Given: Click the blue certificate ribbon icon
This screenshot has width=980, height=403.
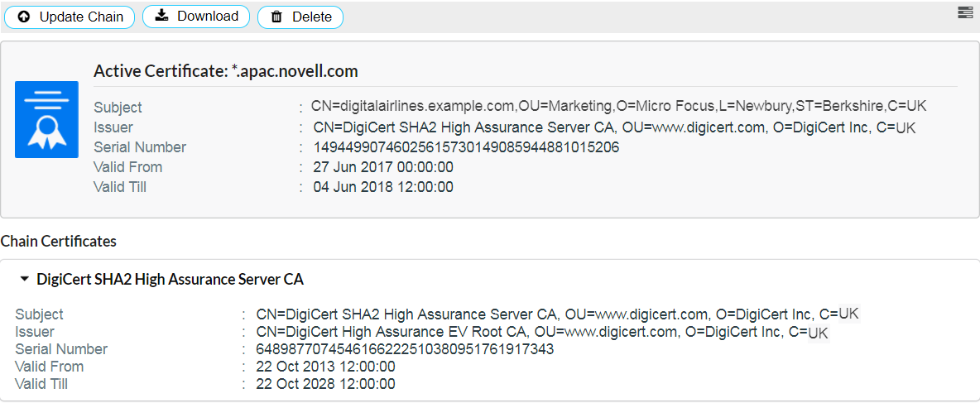Looking at the screenshot, I should pyautogui.click(x=46, y=119).
